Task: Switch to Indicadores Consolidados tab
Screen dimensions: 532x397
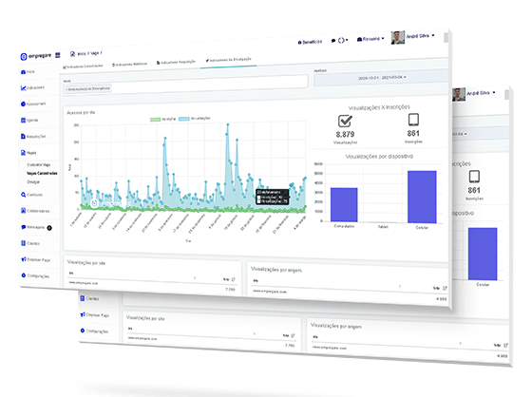Action: coord(83,66)
